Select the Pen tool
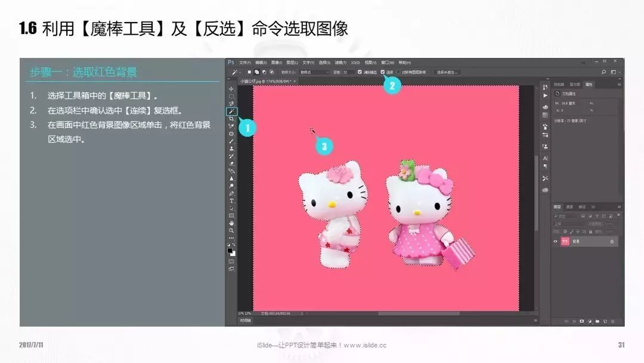The width and height of the screenshot is (644, 363). coord(231,193)
